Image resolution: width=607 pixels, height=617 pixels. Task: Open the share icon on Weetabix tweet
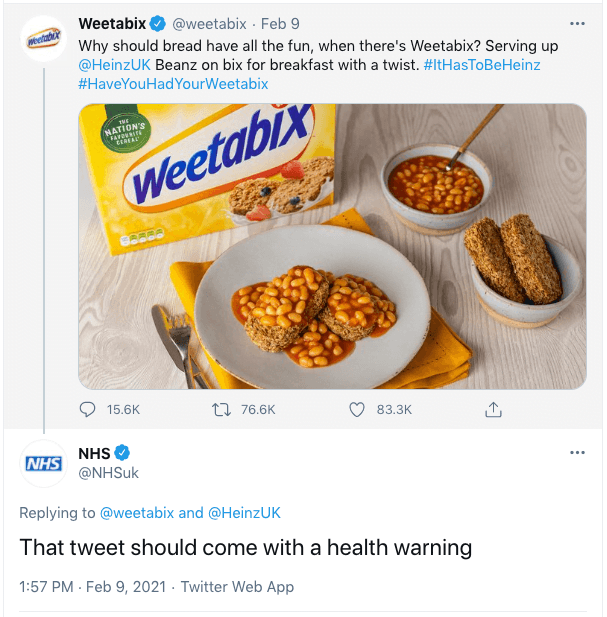[492, 409]
